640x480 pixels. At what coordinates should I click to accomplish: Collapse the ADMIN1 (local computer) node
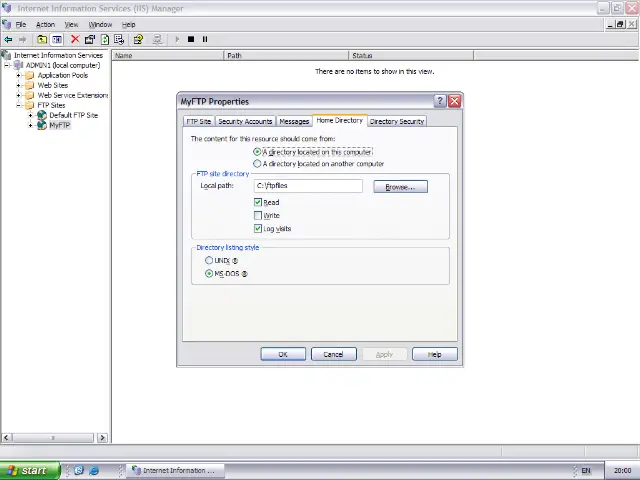pos(7,65)
